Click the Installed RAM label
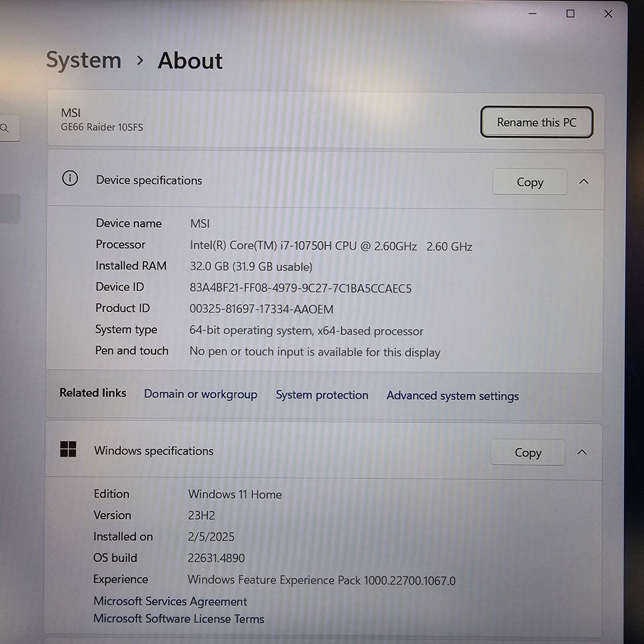The width and height of the screenshot is (644, 644). pos(131,266)
